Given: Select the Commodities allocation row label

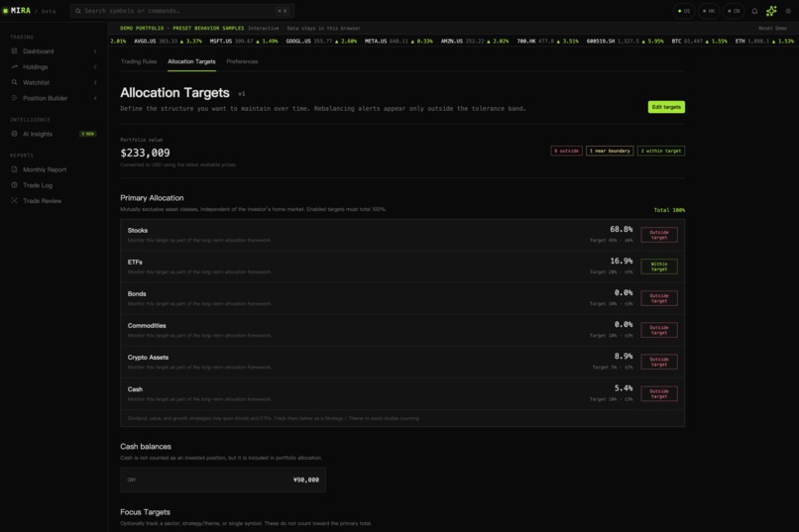Looking at the screenshot, I should [147, 325].
